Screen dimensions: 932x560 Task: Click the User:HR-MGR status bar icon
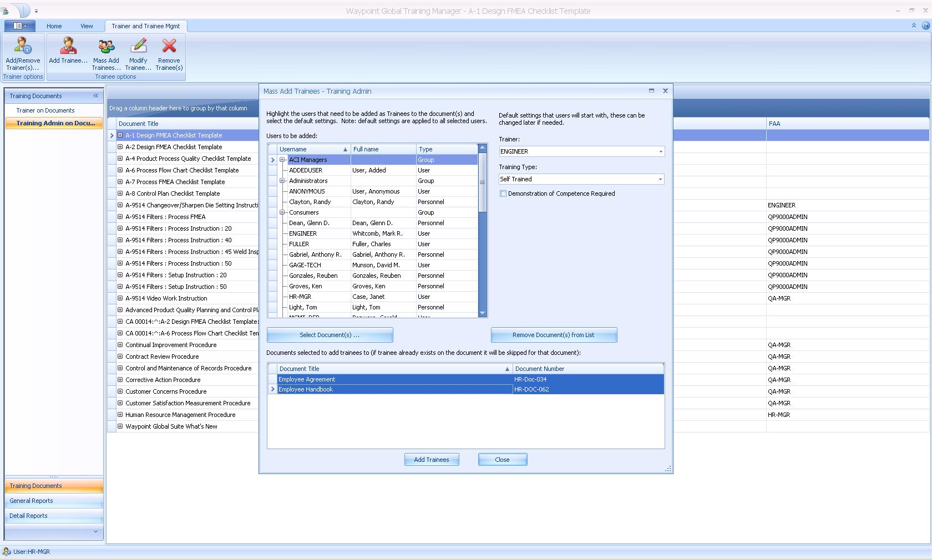pyautogui.click(x=6, y=552)
